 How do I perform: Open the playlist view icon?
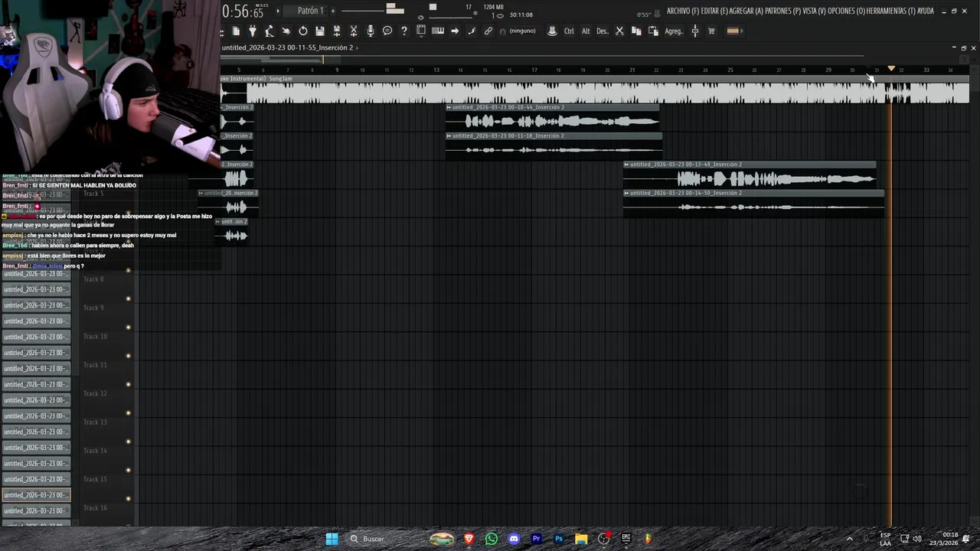[x=421, y=31]
